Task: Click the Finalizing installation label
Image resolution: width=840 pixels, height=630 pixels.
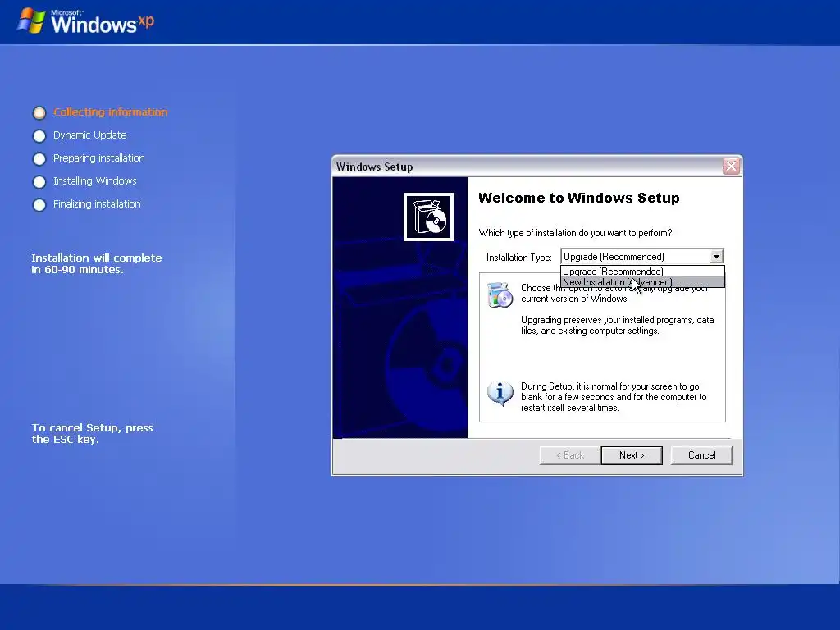Action: [x=97, y=204]
